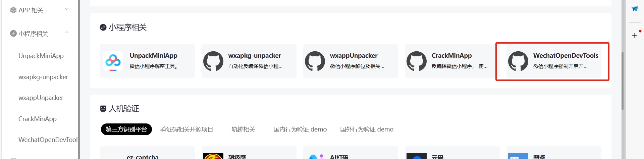This screenshot has height=159, width=644.
Task: Open wxapkg-unpacker in the sidebar
Action: (43, 77)
